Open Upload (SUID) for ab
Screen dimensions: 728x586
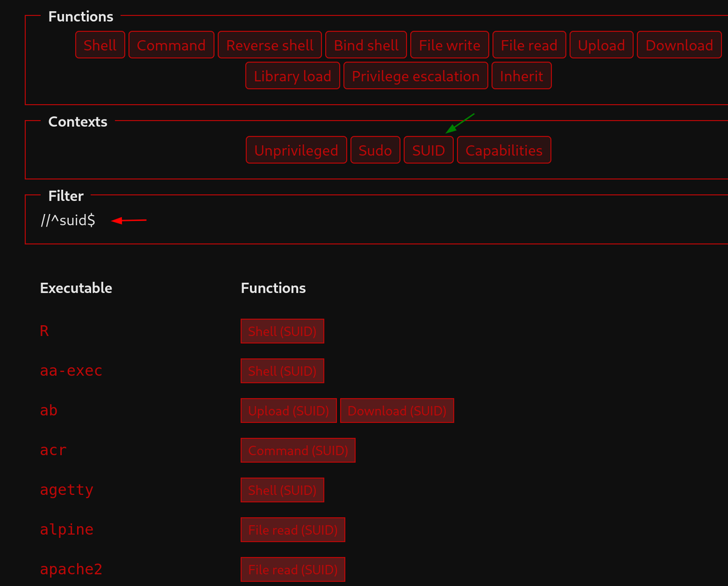pos(288,411)
